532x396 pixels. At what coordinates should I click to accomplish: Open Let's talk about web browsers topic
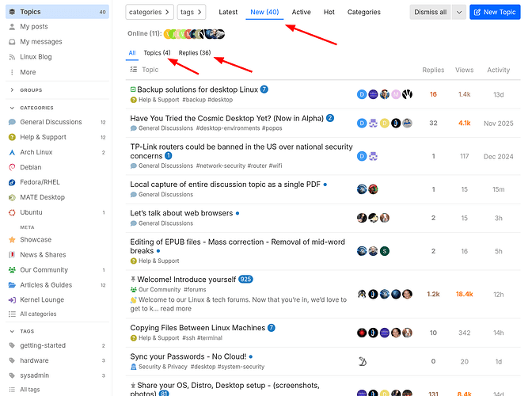coord(181,213)
